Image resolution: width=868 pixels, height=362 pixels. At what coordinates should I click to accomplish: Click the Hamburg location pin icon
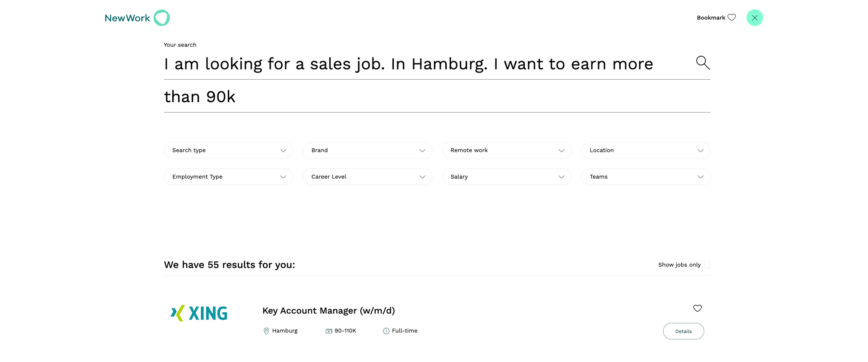click(x=266, y=331)
